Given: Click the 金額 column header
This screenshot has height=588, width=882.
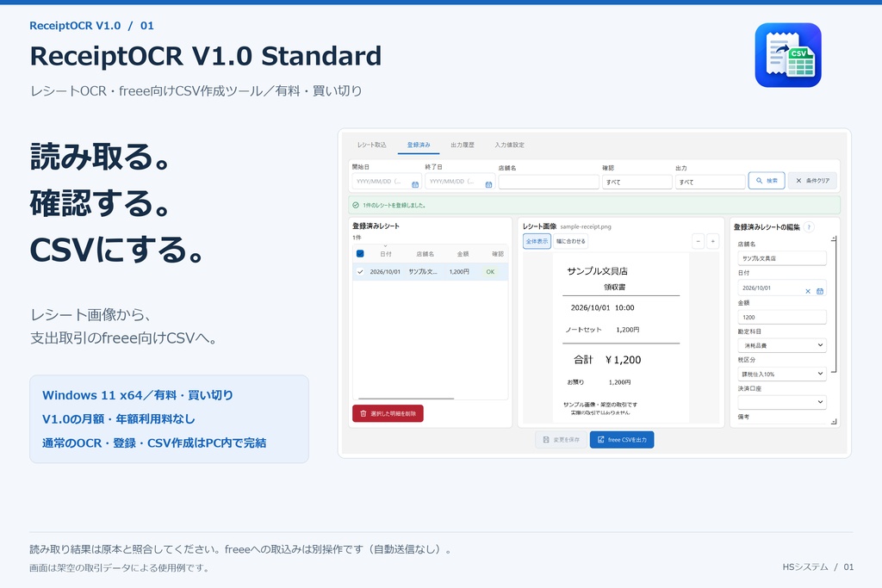Looking at the screenshot, I should tap(463, 254).
